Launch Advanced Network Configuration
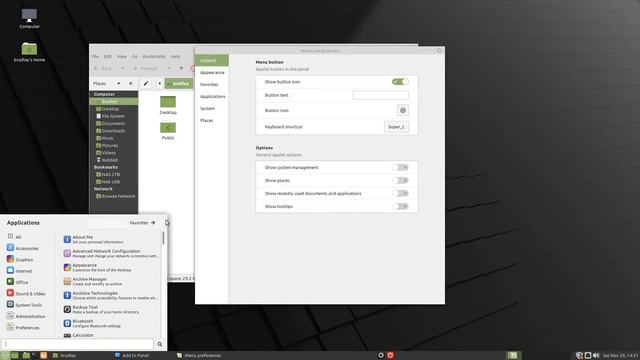The image size is (640, 360). [x=110, y=253]
